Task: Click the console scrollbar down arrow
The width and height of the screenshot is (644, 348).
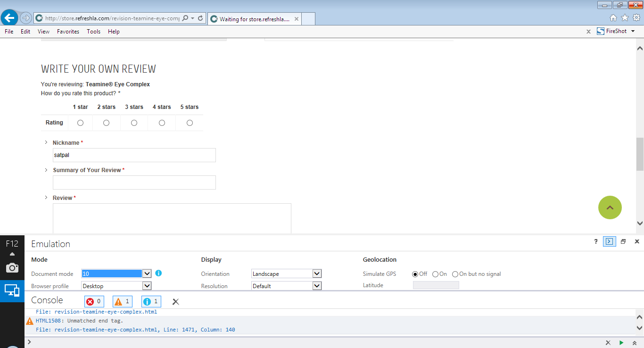Action: [x=640, y=328]
